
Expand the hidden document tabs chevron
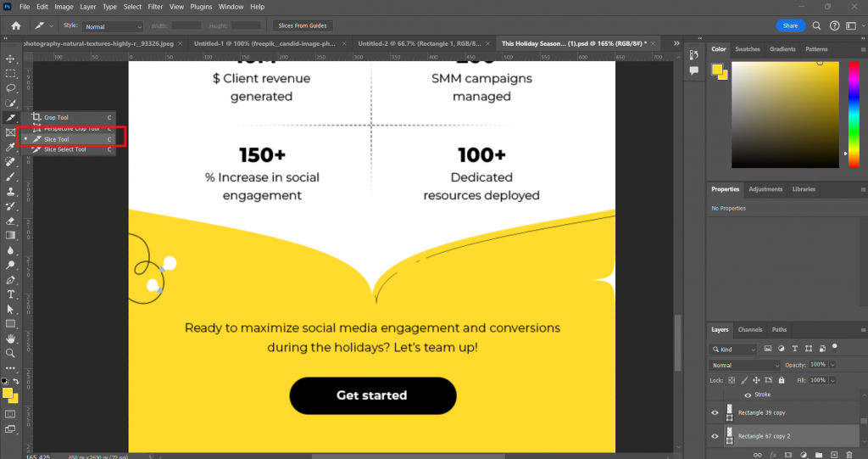[x=676, y=43]
